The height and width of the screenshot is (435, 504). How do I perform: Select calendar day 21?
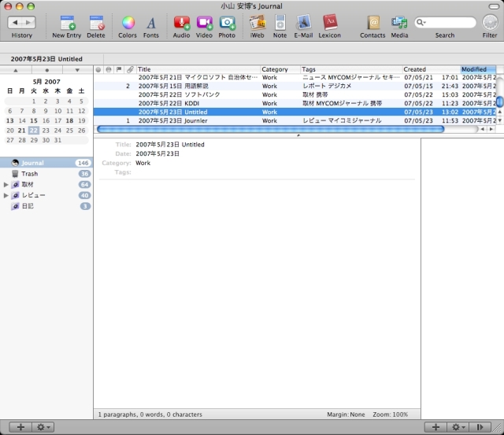pyautogui.click(x=21, y=131)
